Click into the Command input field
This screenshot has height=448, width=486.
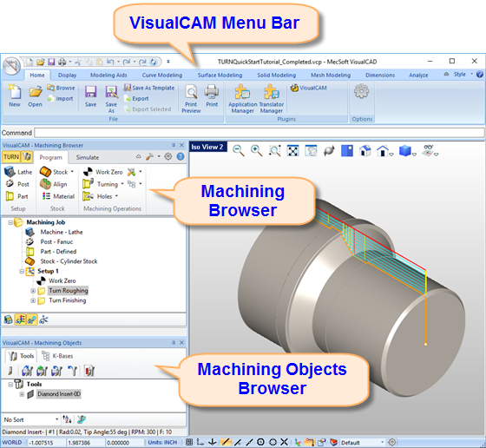coord(259,133)
